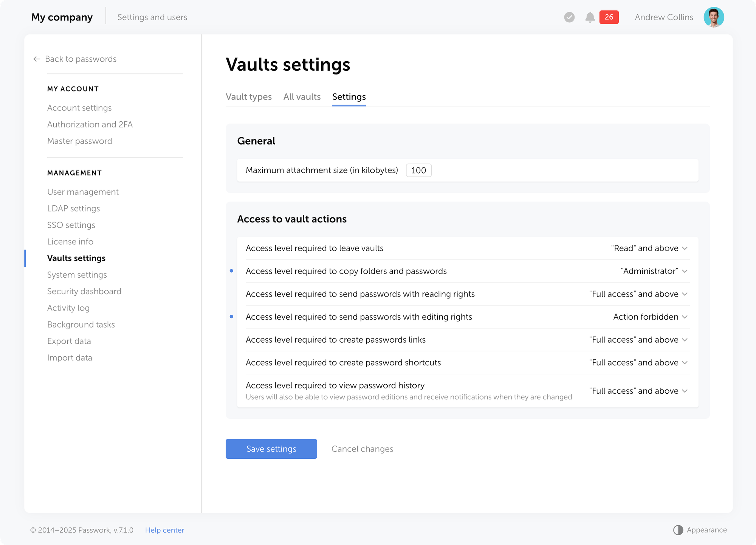
Task: Expand view password history access dropdown
Action: point(638,391)
